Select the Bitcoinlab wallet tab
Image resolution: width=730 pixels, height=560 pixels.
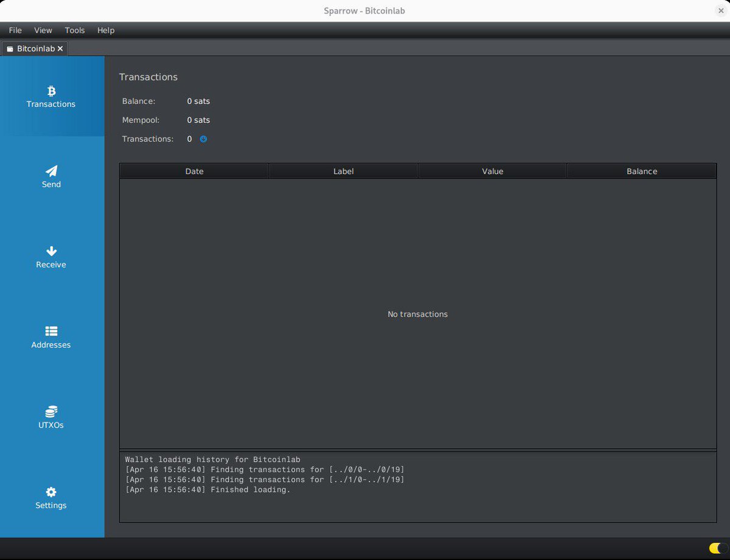[x=35, y=49]
